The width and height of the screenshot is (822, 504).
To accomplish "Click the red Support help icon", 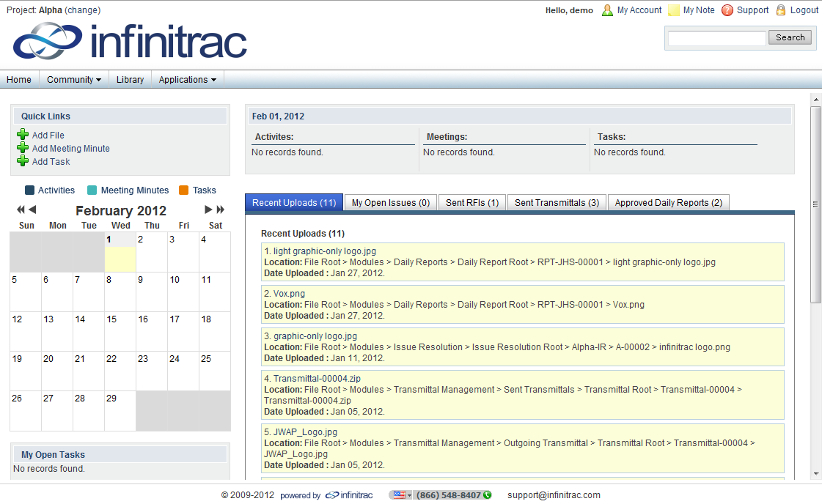I will (x=727, y=10).
